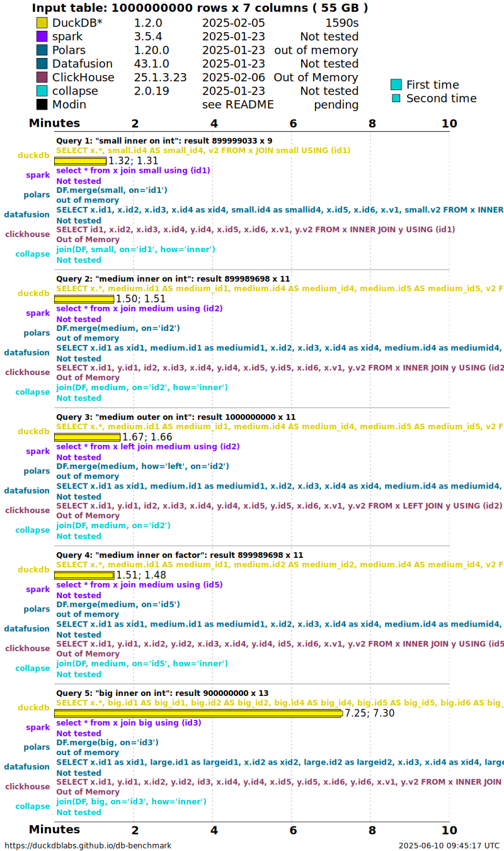Click the "7.25; 7.30" timing value

coord(370,713)
